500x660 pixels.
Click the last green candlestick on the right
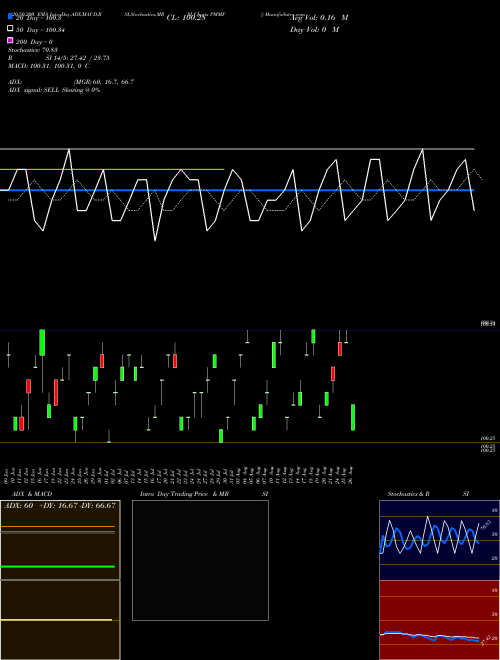[x=353, y=417]
